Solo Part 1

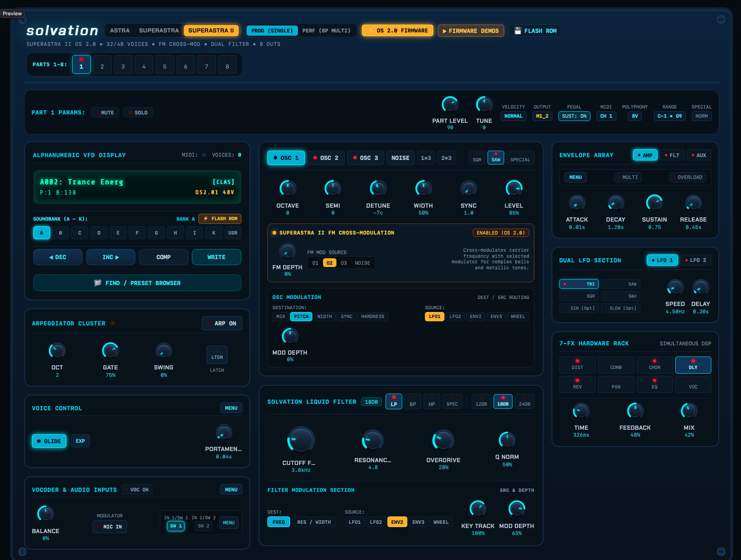[x=138, y=113]
